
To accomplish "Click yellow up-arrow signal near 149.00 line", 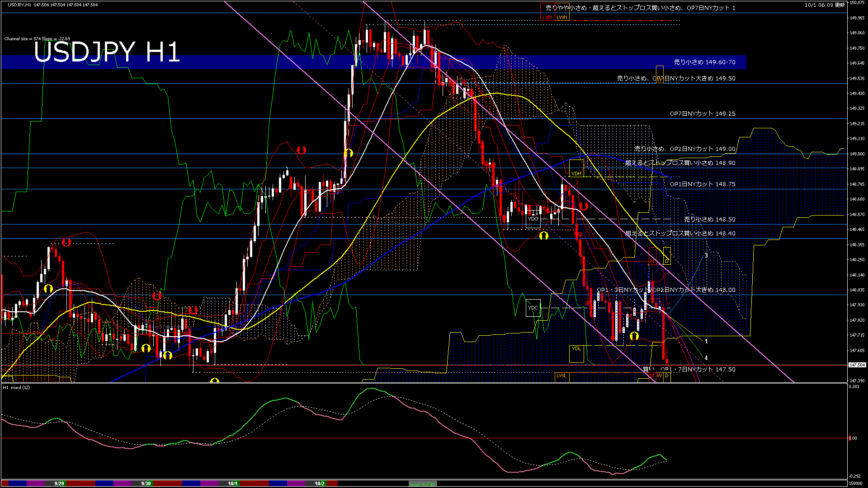I will point(348,153).
